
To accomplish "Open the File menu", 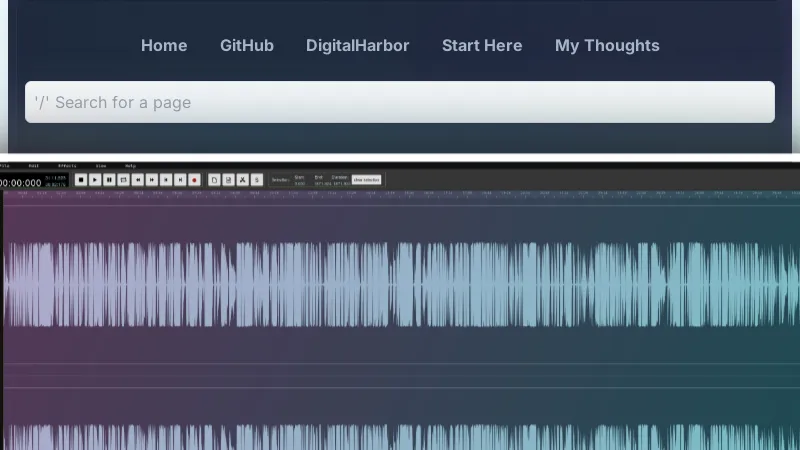I will coord(5,165).
